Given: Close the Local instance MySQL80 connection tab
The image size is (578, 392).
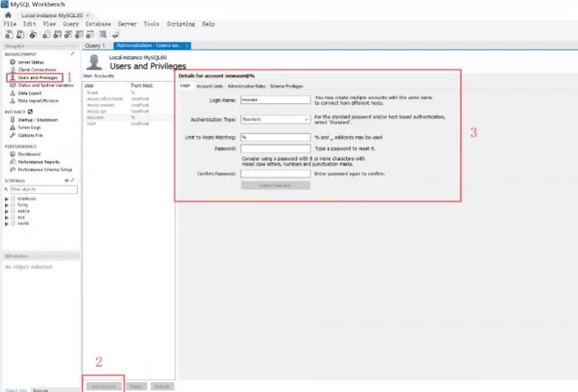Looking at the screenshot, I should click(x=88, y=16).
